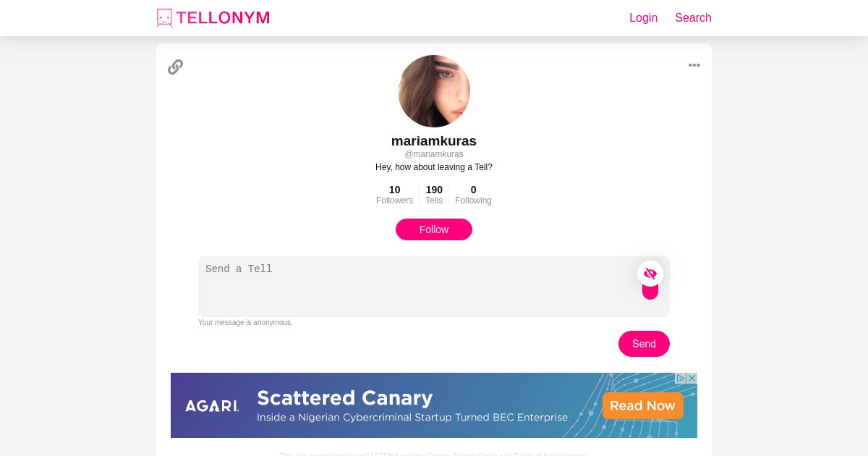The height and width of the screenshot is (456, 868).
Task: Open mariamkuras's profile picture
Action: click(x=434, y=91)
